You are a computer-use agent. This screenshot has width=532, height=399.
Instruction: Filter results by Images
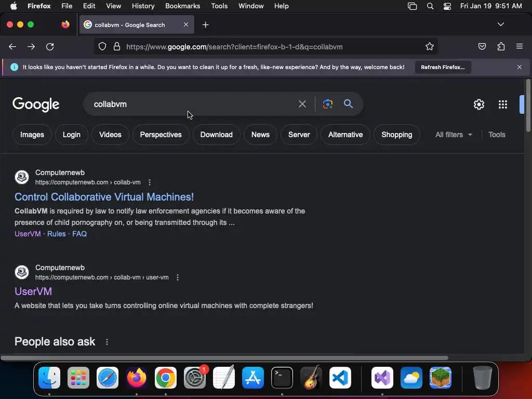pos(32,135)
